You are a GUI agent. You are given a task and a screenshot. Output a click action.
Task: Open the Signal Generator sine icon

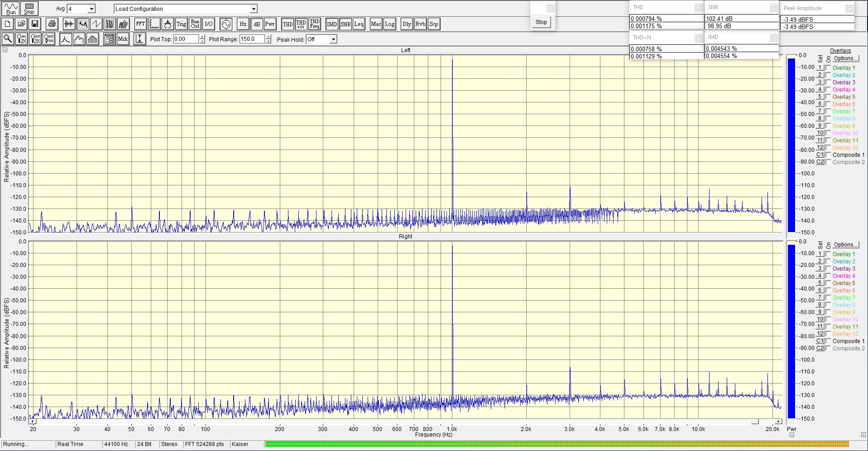[x=225, y=24]
